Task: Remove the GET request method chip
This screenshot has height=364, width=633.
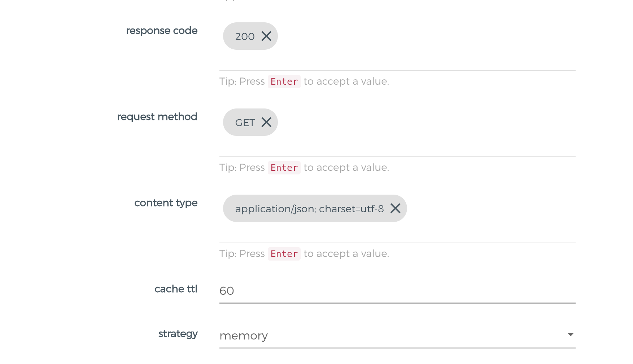Action: point(266,122)
